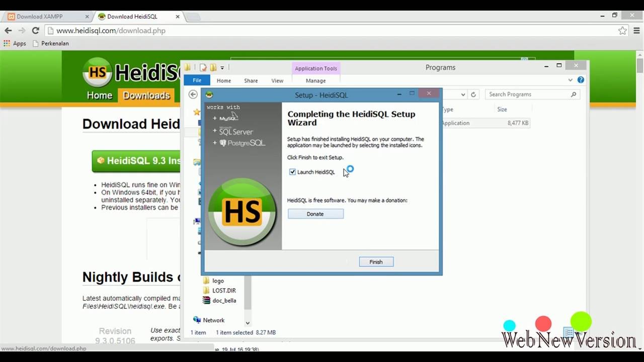644x362 pixels.
Task: Click the Finish button in the setup wizard
Action: point(376,262)
